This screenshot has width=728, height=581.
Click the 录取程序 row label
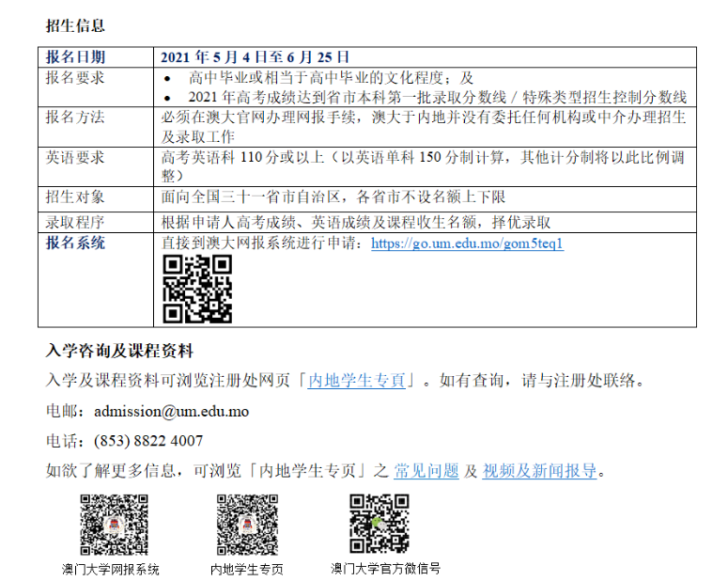pos(75,222)
